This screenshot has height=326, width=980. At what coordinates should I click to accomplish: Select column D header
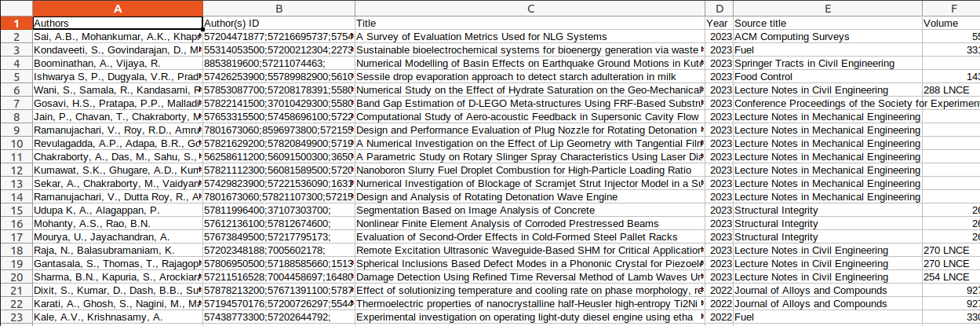719,9
